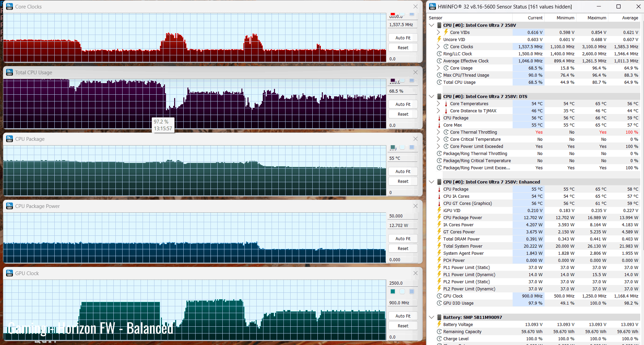The height and width of the screenshot is (345, 644).
Task: Click the clock icon beside Average Effective Clock
Action: coord(439,61)
